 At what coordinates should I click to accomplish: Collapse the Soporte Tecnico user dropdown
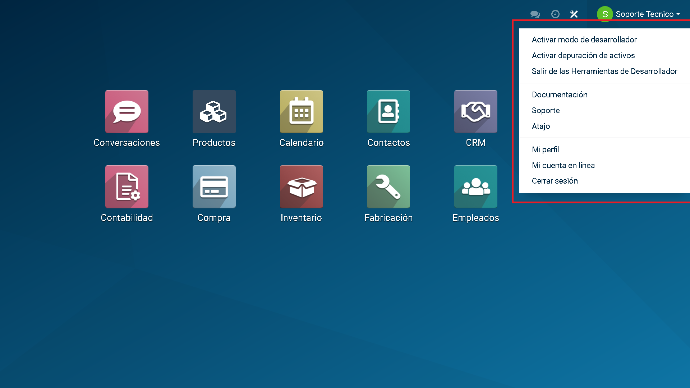[639, 14]
